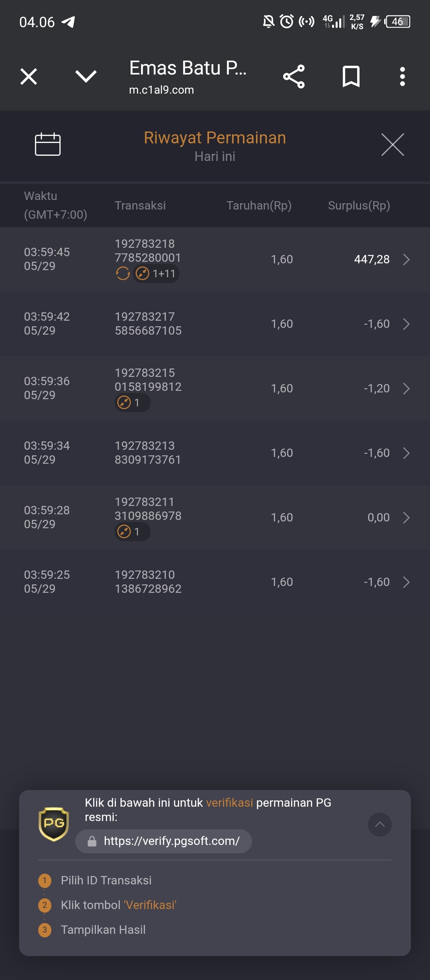Open the three-dot overflow menu
Viewport: 430px width, 980px height.
(402, 76)
